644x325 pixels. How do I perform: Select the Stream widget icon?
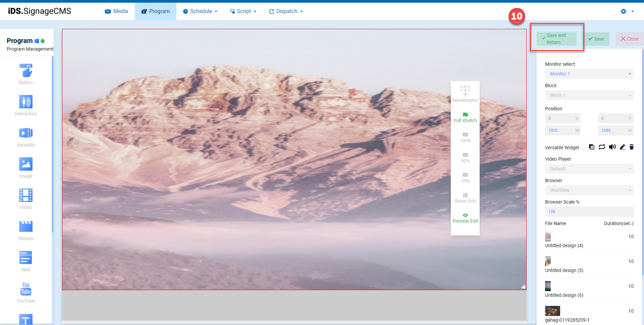[26, 226]
